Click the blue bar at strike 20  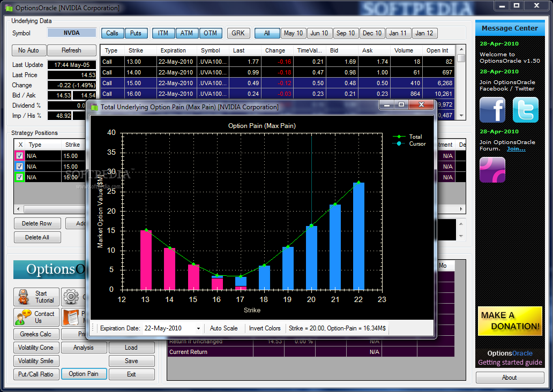pos(311,258)
